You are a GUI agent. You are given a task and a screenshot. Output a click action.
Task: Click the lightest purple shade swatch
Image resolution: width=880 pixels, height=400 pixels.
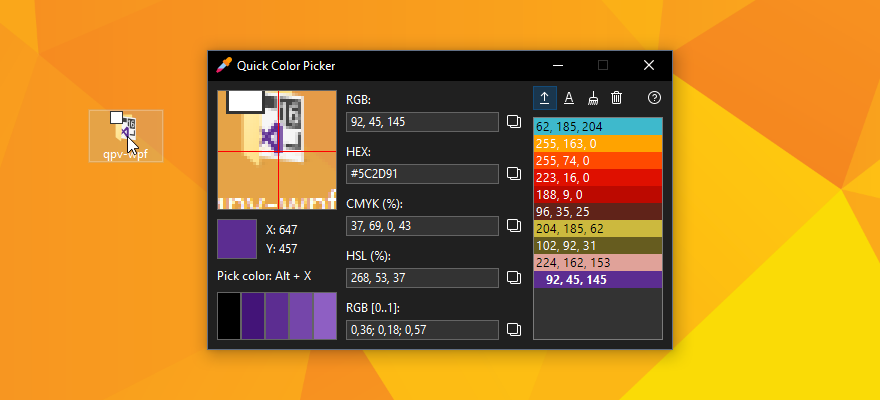click(x=325, y=316)
